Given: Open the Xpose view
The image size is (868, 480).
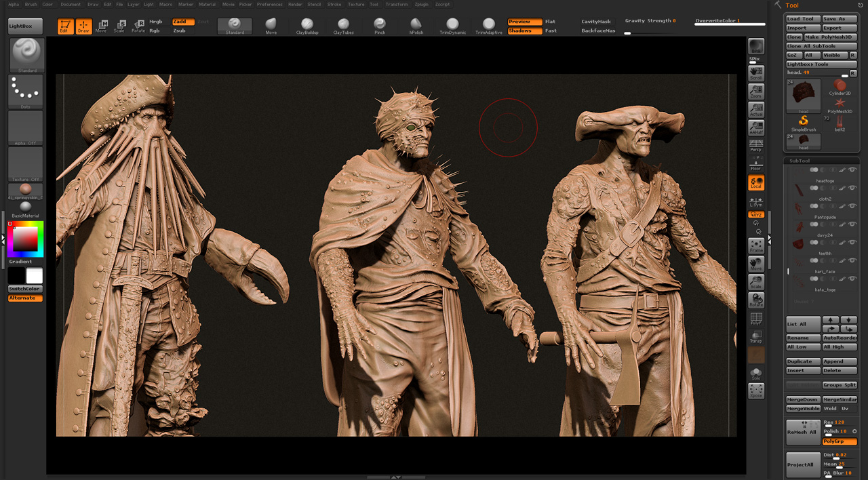Looking at the screenshot, I should [x=756, y=391].
